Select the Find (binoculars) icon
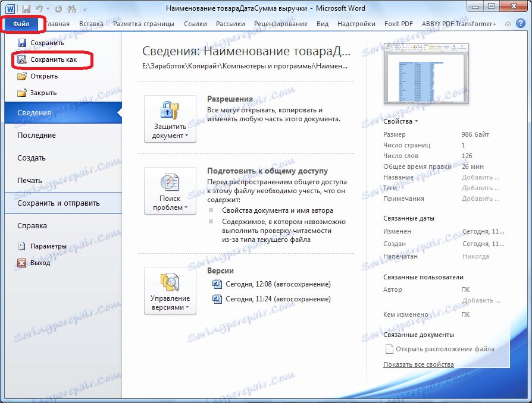Screen dimensions: 532x403 tap(71, 8)
